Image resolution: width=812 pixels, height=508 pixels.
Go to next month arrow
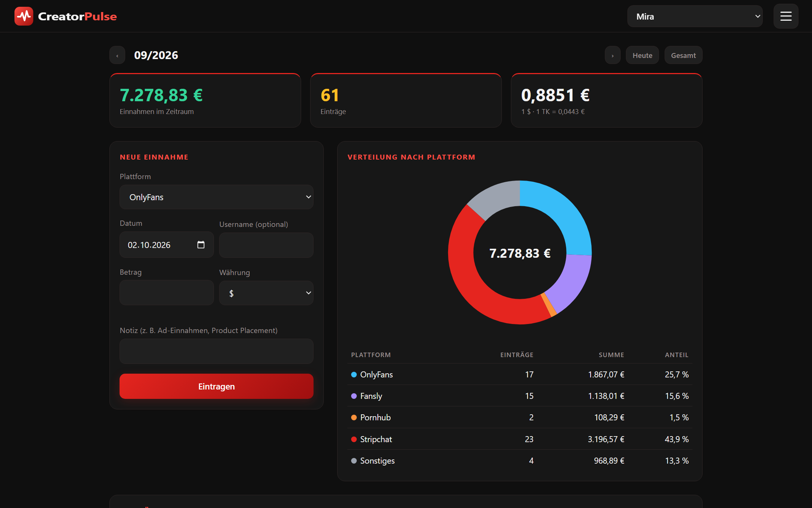pyautogui.click(x=612, y=55)
